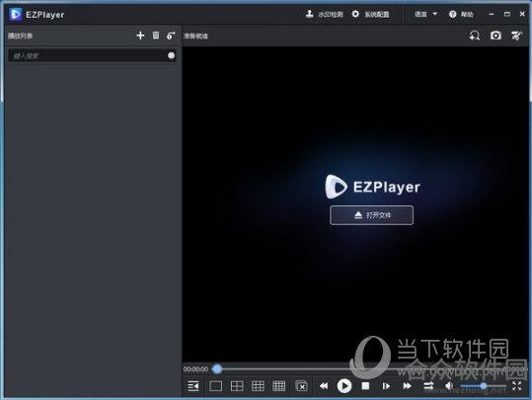Add a file with the plus icon
The width and height of the screenshot is (532, 400).
coord(140,36)
